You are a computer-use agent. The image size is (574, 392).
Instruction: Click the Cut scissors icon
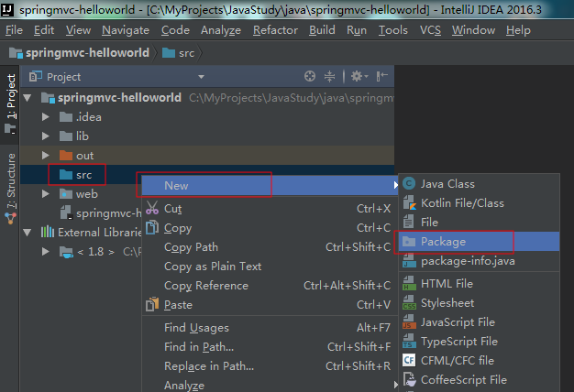(x=152, y=208)
